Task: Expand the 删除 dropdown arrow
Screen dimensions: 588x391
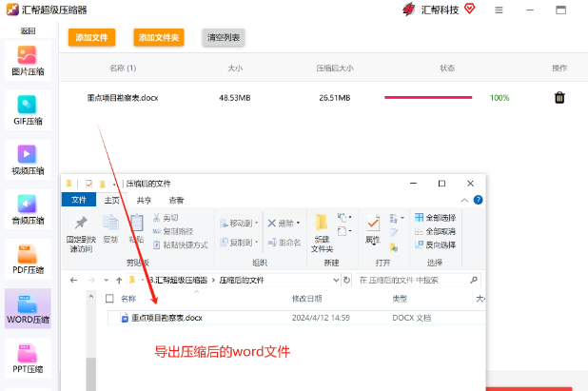Action: click(298, 223)
